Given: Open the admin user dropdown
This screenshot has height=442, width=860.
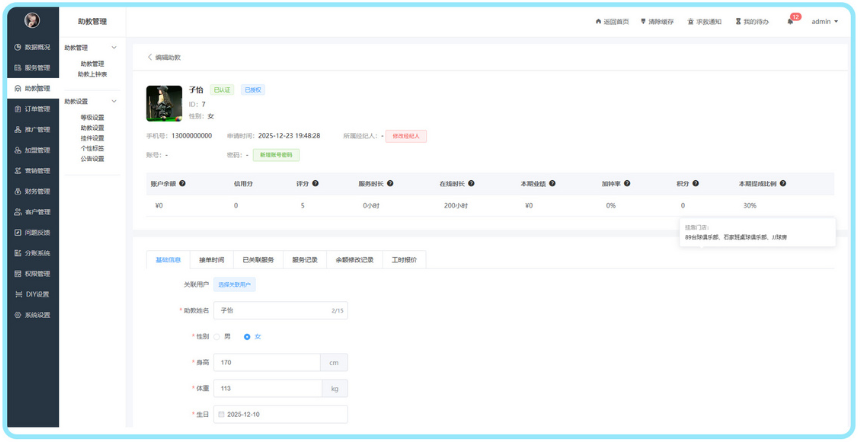Looking at the screenshot, I should 825,21.
